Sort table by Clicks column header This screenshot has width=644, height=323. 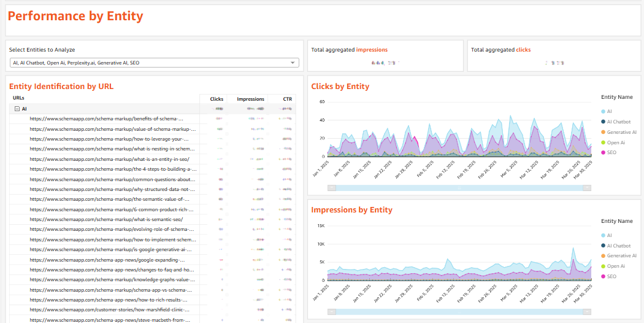point(217,99)
